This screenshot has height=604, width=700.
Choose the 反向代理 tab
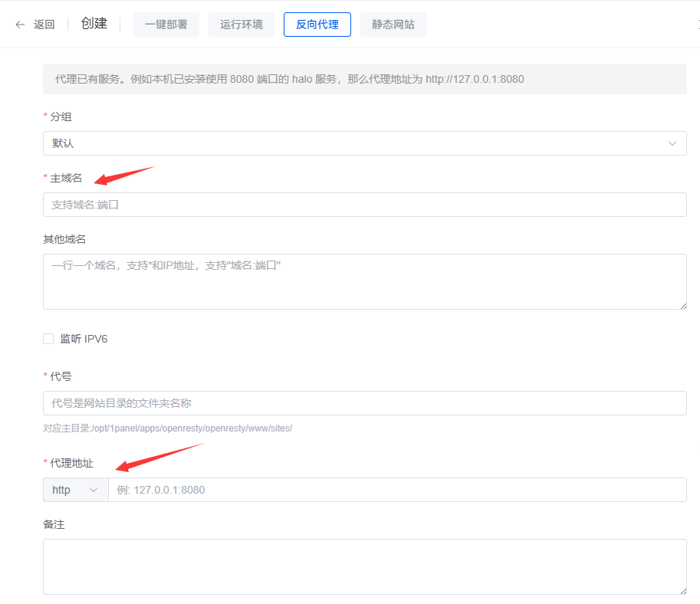pos(317,25)
